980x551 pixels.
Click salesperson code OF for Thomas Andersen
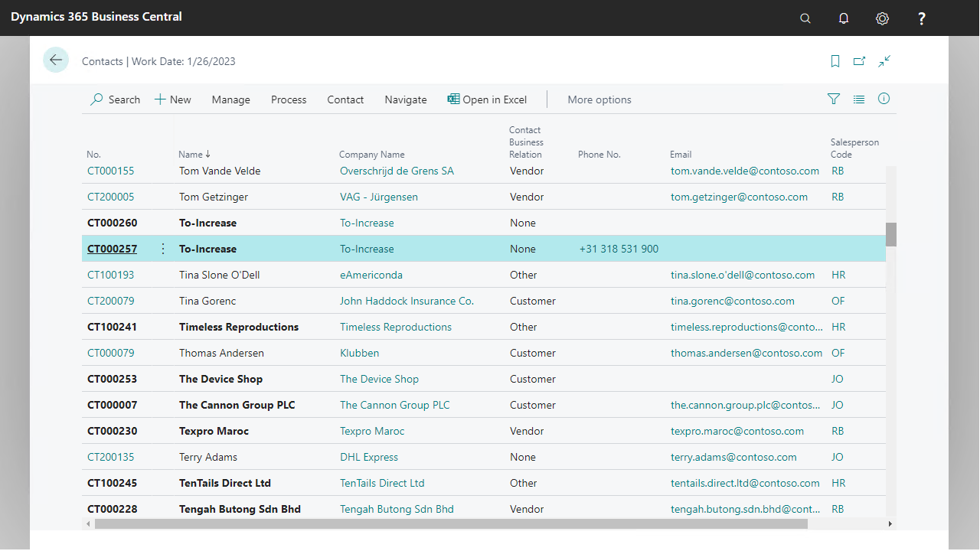coord(838,353)
